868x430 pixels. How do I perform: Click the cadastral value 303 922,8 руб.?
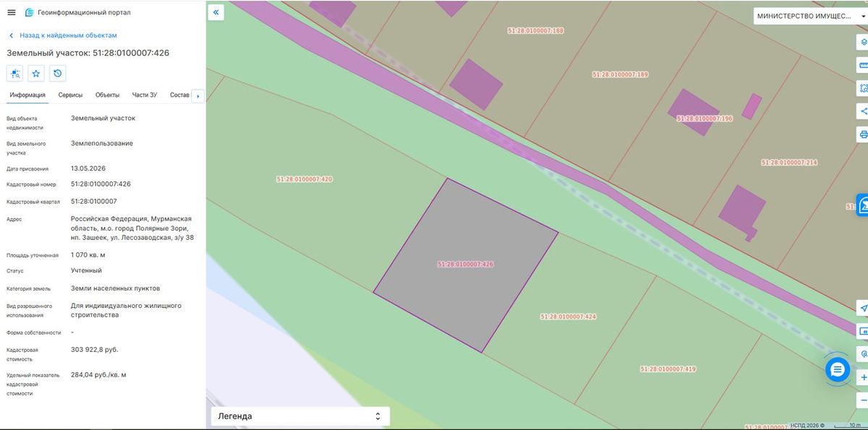click(94, 349)
